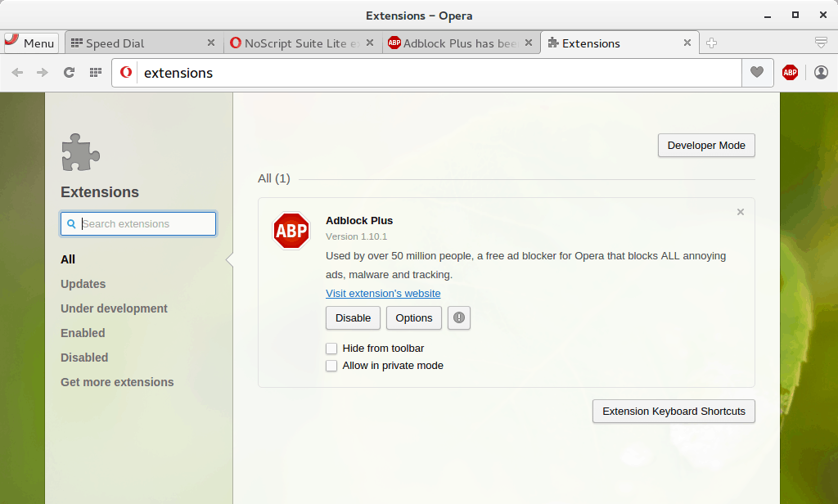The image size is (838, 504).
Task: Open Speed Dial grid icon in toolbar
Action: 96,72
